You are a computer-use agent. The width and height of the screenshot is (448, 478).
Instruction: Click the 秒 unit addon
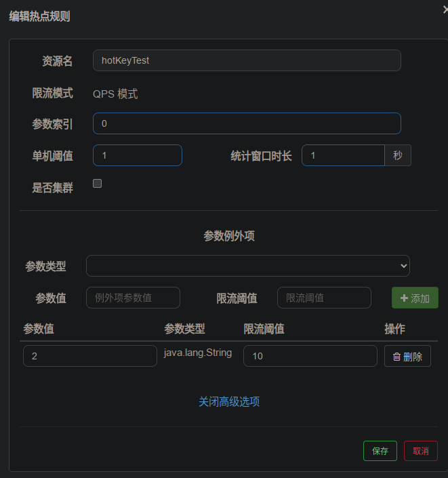click(x=398, y=155)
